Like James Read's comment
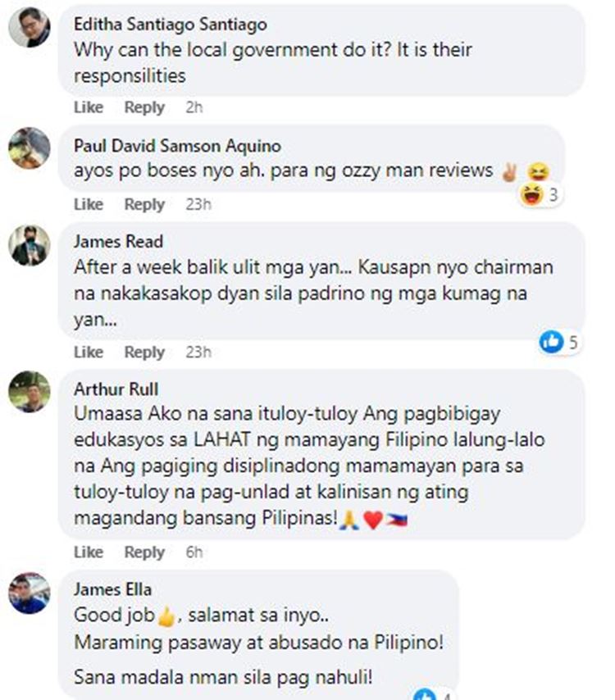Viewport: 615px width, 700px height. click(89, 352)
